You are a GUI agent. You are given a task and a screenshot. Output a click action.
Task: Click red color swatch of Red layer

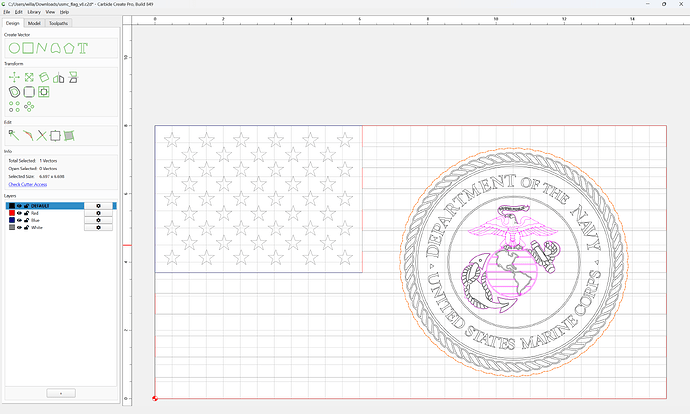pyautogui.click(x=12, y=213)
